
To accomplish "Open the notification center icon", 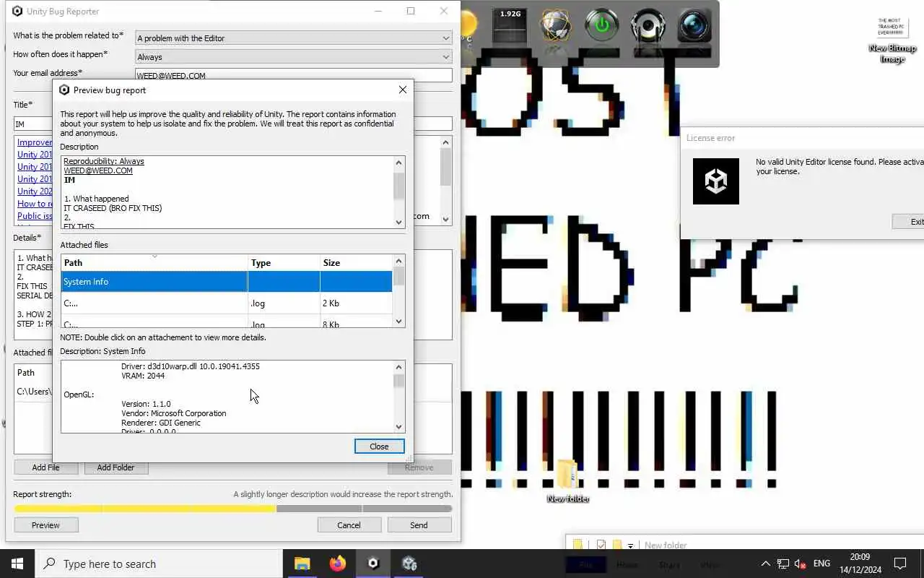I will coord(900,564).
